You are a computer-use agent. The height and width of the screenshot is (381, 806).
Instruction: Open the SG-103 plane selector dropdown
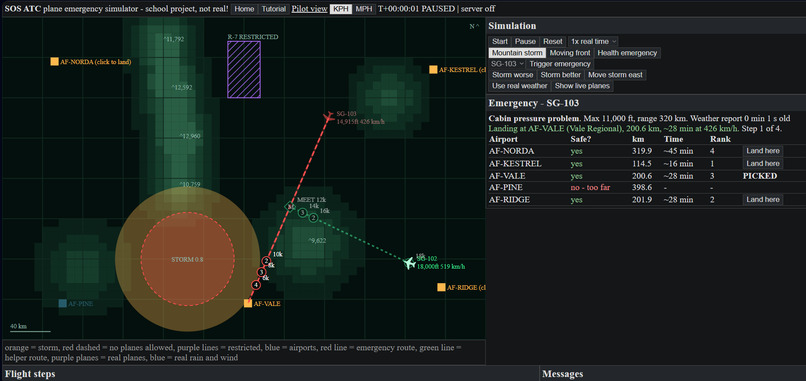(x=506, y=64)
